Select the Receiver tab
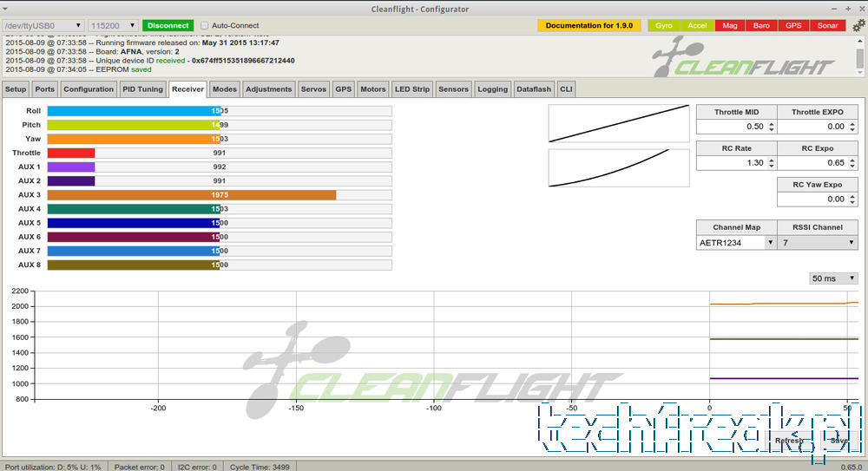 pos(187,89)
